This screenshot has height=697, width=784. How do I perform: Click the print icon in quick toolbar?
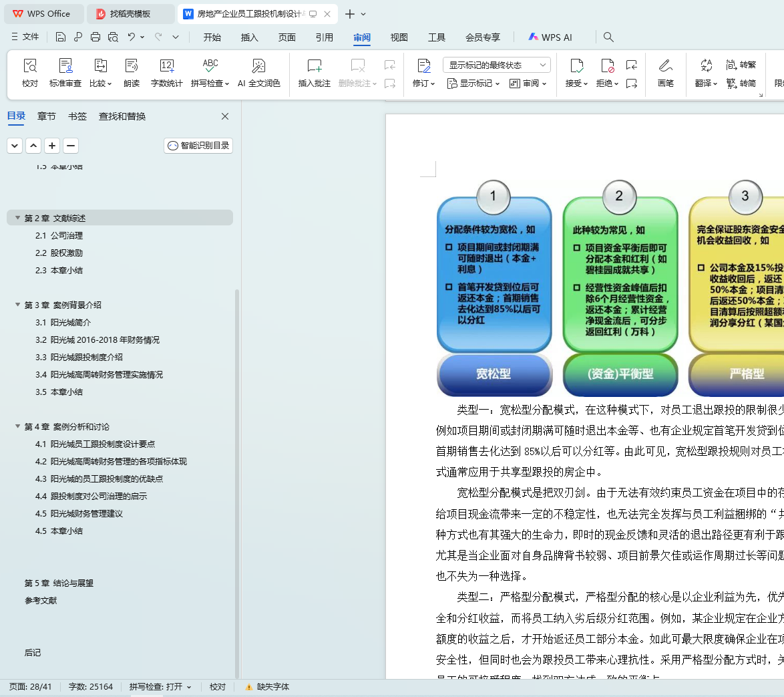95,37
